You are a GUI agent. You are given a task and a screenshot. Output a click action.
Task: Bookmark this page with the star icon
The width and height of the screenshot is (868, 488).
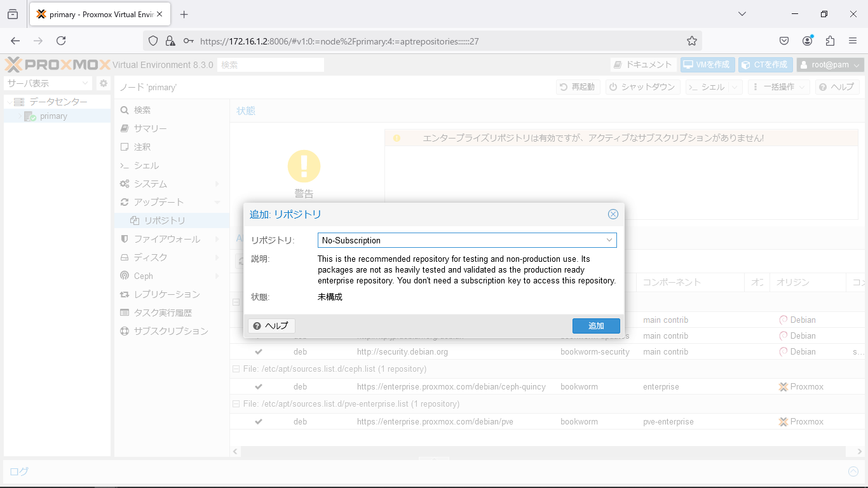click(692, 41)
